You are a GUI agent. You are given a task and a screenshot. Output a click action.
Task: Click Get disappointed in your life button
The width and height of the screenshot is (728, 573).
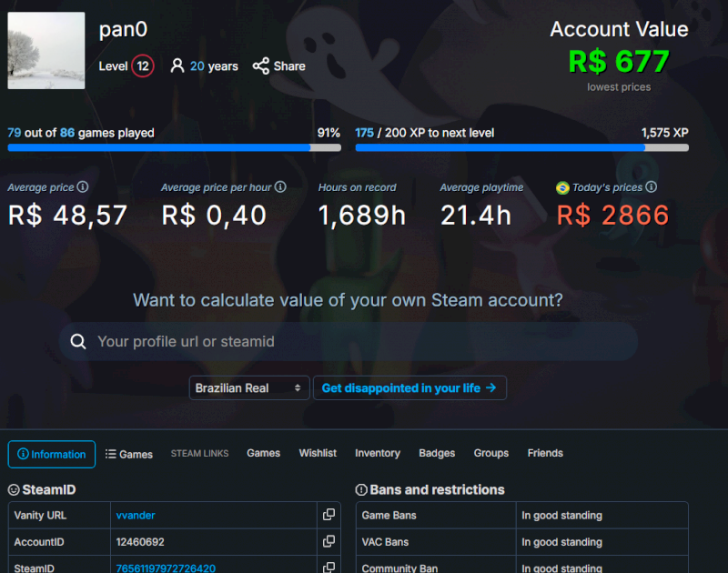pyautogui.click(x=409, y=387)
